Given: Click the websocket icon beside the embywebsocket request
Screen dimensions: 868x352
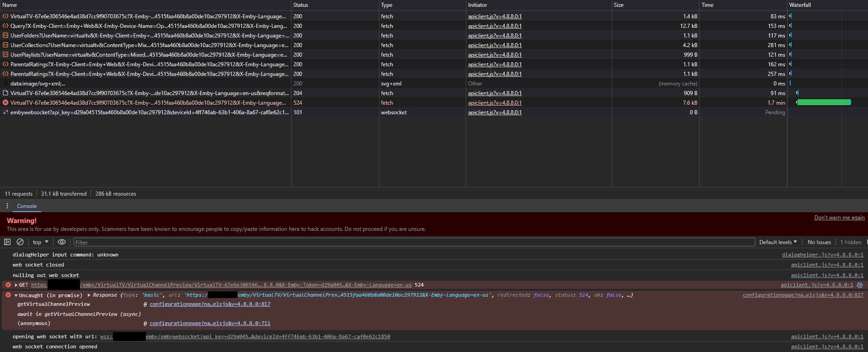Looking at the screenshot, I should pyautogui.click(x=5, y=112).
